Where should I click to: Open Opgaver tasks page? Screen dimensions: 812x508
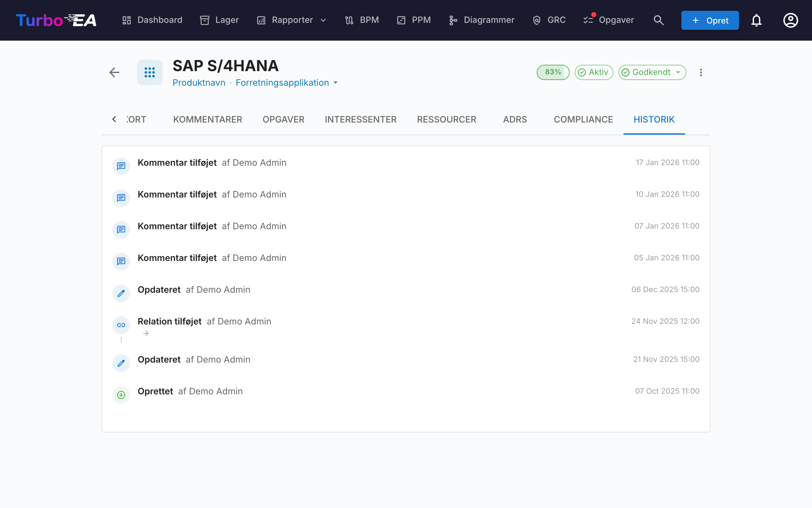[x=609, y=20]
